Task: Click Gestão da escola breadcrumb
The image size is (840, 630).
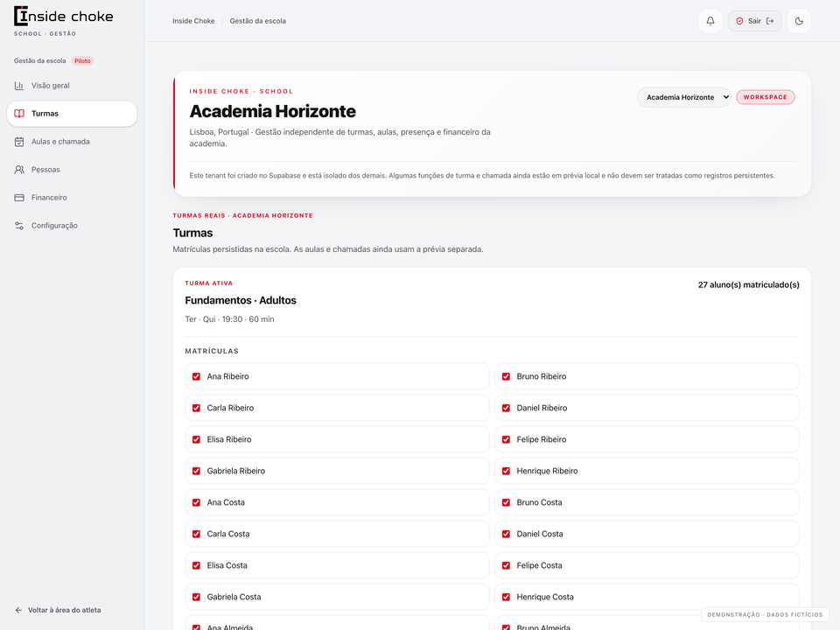Action: (x=257, y=21)
